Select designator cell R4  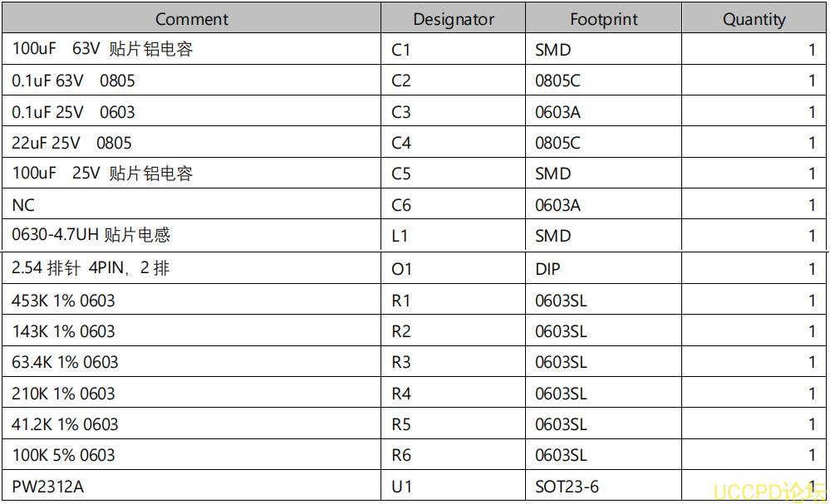(x=401, y=394)
